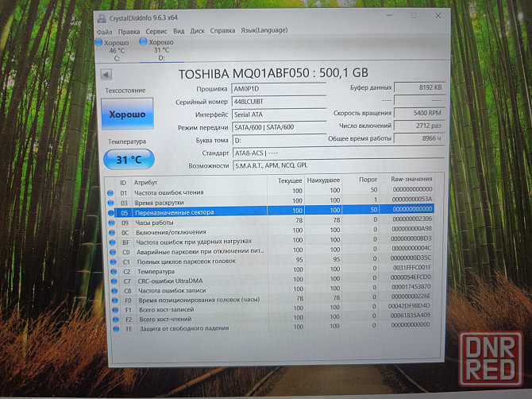The height and width of the screenshot is (399, 532).
Task: Click status icon of attribute C7 row
Action: 114,281
